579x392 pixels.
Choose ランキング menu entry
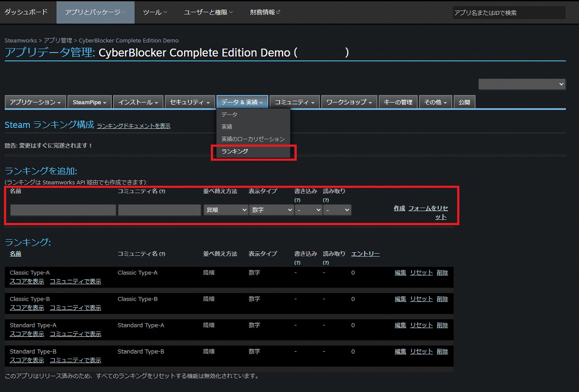pyautogui.click(x=253, y=151)
